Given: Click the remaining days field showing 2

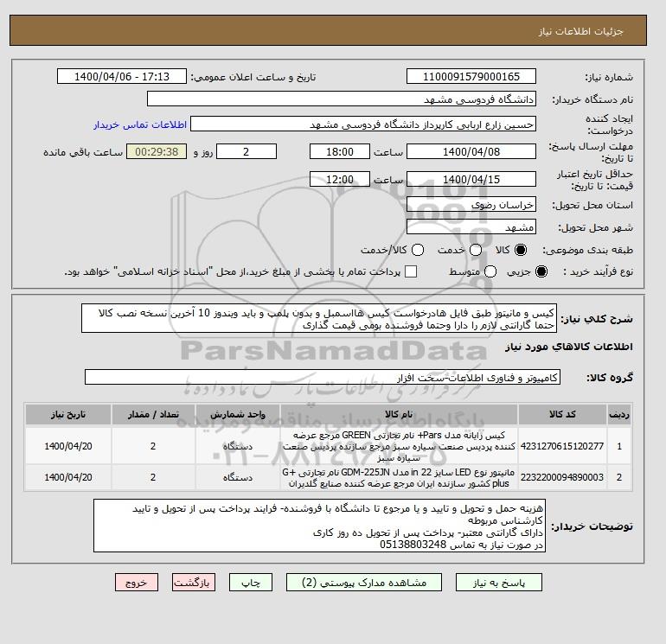Looking at the screenshot, I should pos(247,151).
